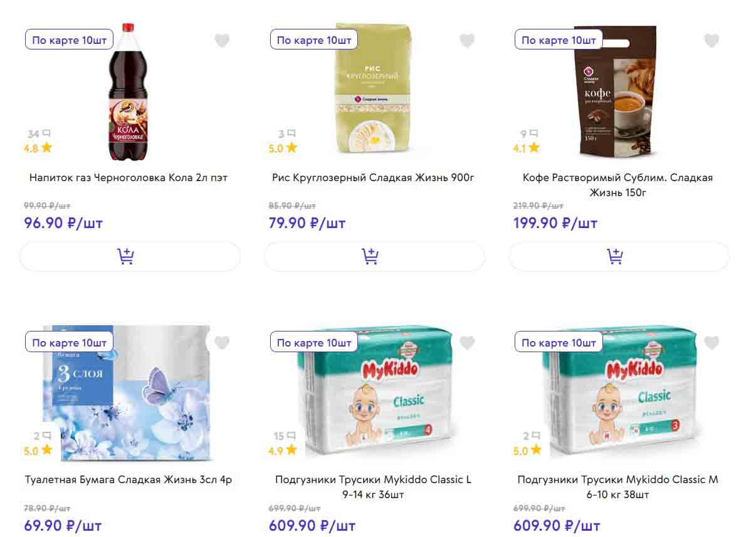Screen dimensions: 756x537
Task: Click the 5.0 star rating on rice
Action: coord(283,149)
